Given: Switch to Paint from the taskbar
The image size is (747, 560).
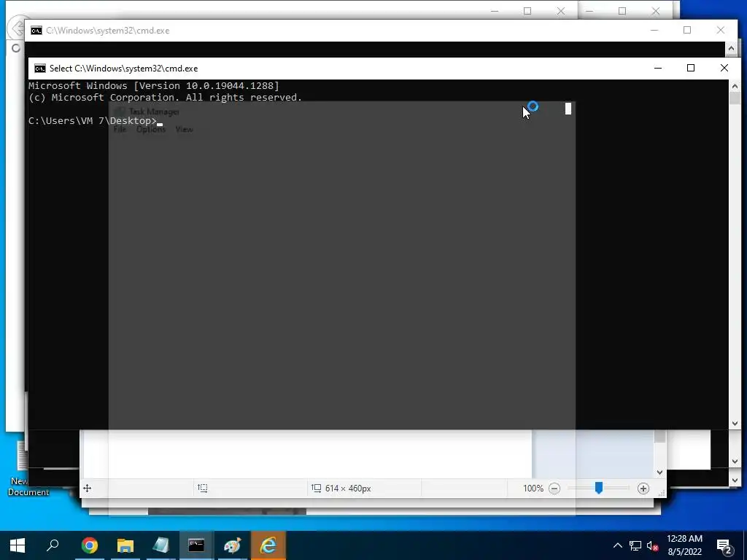Looking at the screenshot, I should pyautogui.click(x=232, y=545).
